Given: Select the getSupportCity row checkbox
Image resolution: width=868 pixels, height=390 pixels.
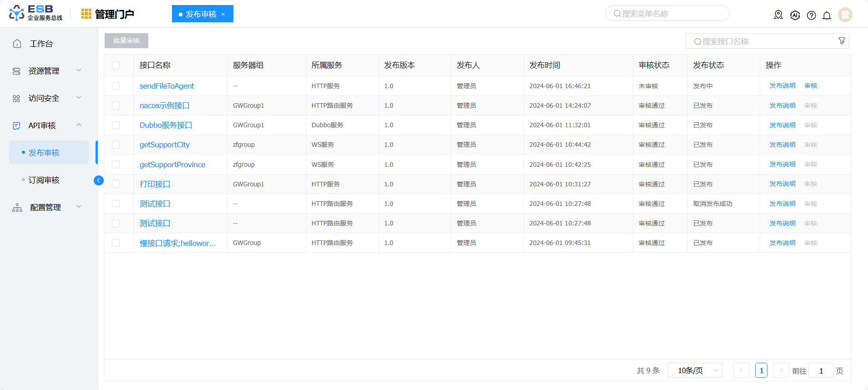Looking at the screenshot, I should [116, 145].
